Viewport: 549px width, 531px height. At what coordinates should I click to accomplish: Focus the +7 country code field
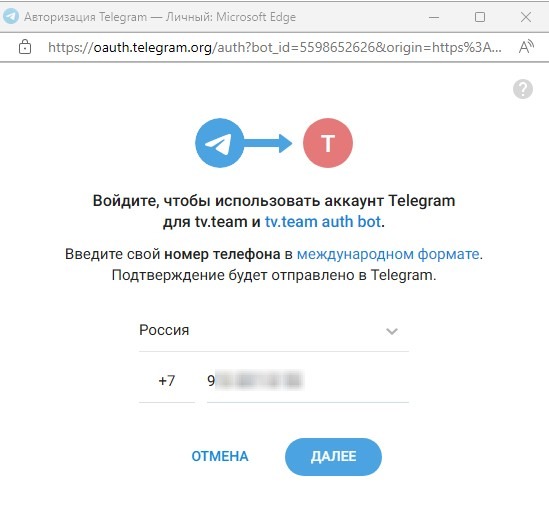tap(167, 381)
